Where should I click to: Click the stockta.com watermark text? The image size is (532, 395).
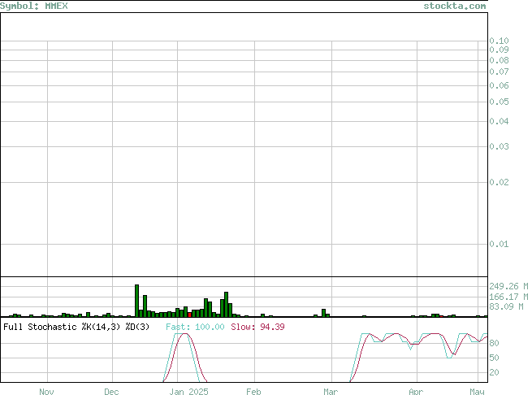[x=455, y=6]
